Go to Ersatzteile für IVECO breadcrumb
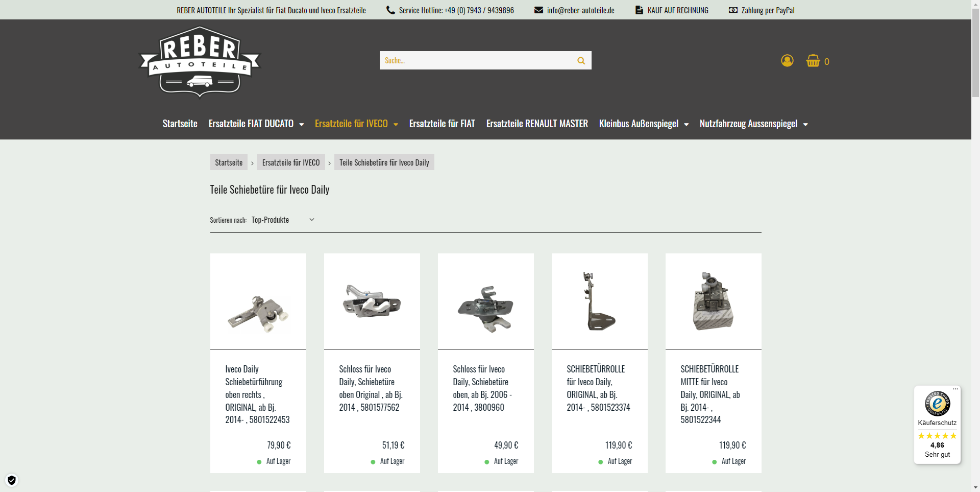The image size is (980, 492). tap(291, 162)
